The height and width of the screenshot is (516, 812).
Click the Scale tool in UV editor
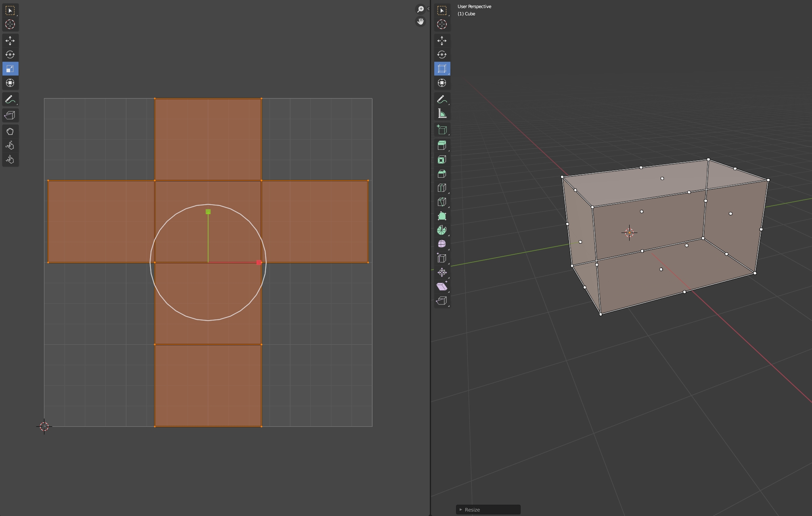[x=10, y=69]
